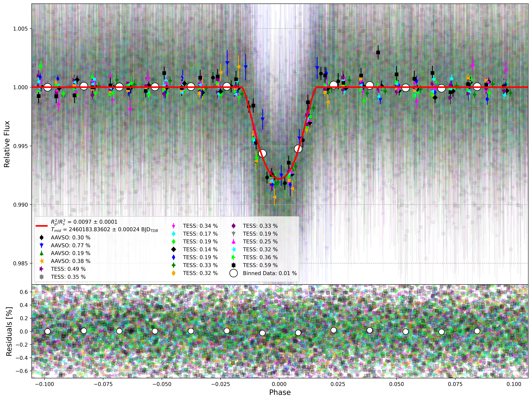Select the TESS: 0.14 % black diamond marker
The image size is (532, 400).
point(174,249)
